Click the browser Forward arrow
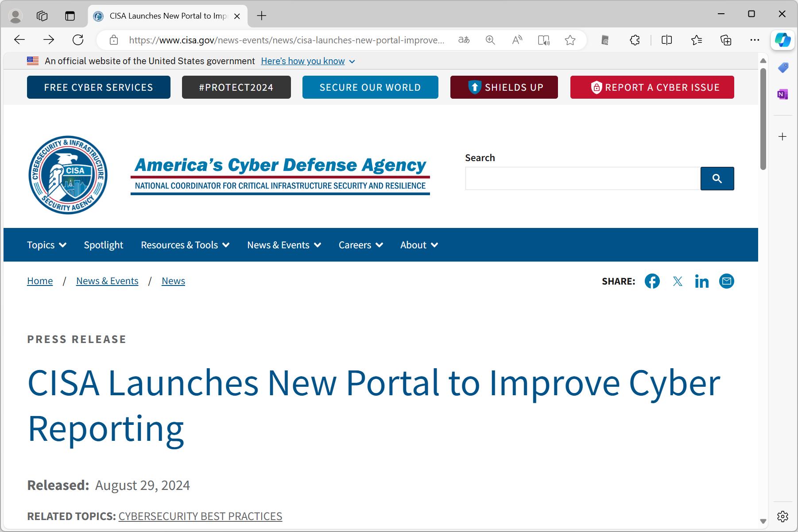 [x=49, y=40]
